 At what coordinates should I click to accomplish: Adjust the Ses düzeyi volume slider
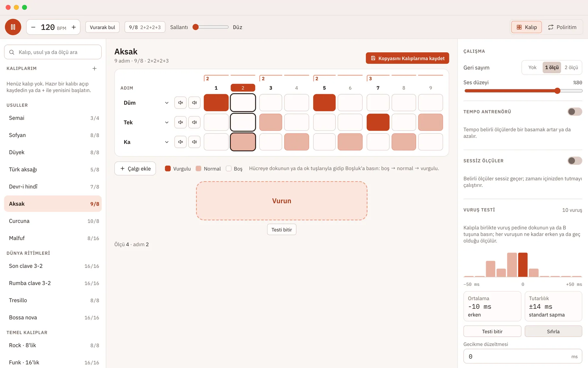click(523, 91)
